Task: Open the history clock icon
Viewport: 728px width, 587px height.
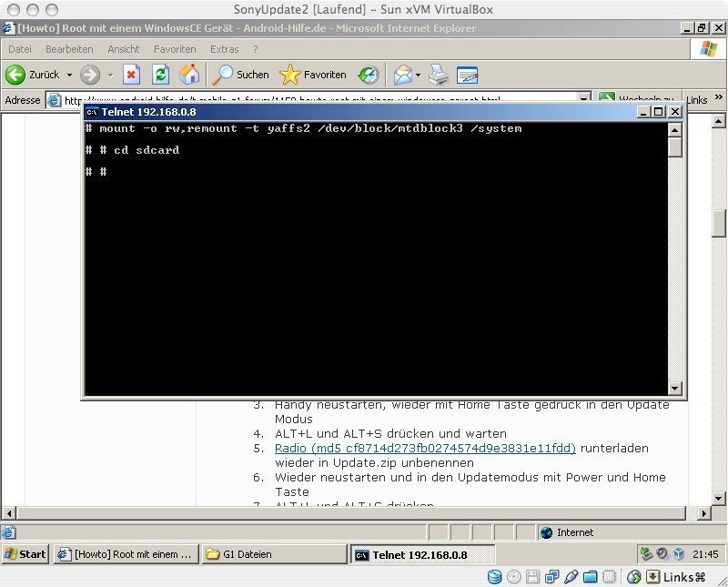Action: [x=369, y=75]
